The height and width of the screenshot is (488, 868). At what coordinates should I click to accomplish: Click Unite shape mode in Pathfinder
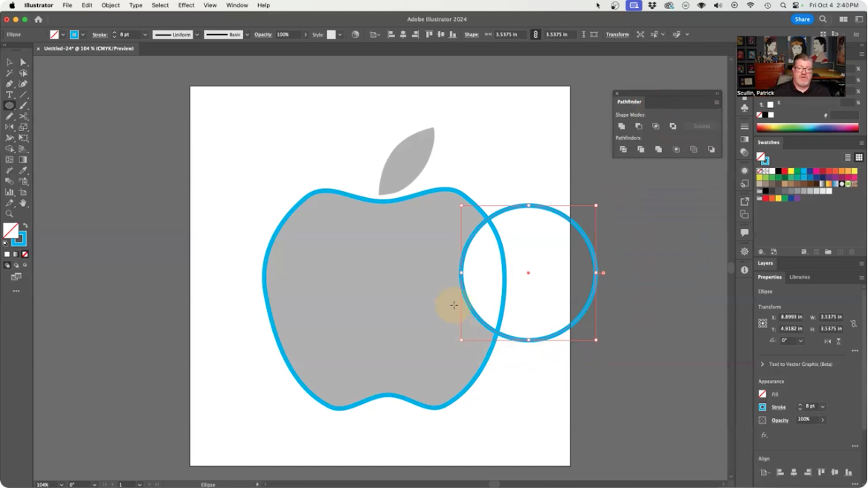pyautogui.click(x=621, y=126)
